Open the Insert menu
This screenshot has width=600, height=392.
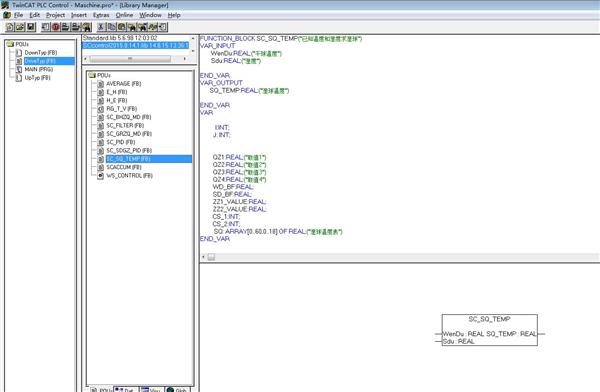click(79, 15)
